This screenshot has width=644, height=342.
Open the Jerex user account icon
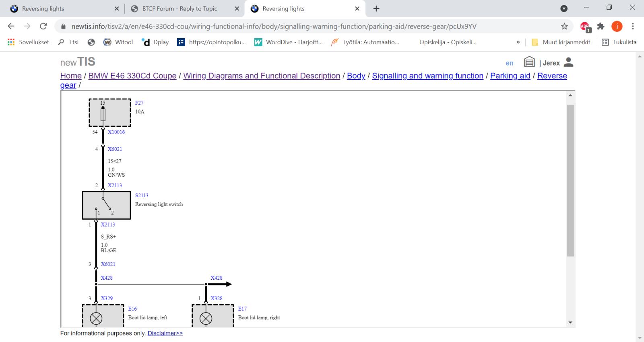click(x=568, y=62)
